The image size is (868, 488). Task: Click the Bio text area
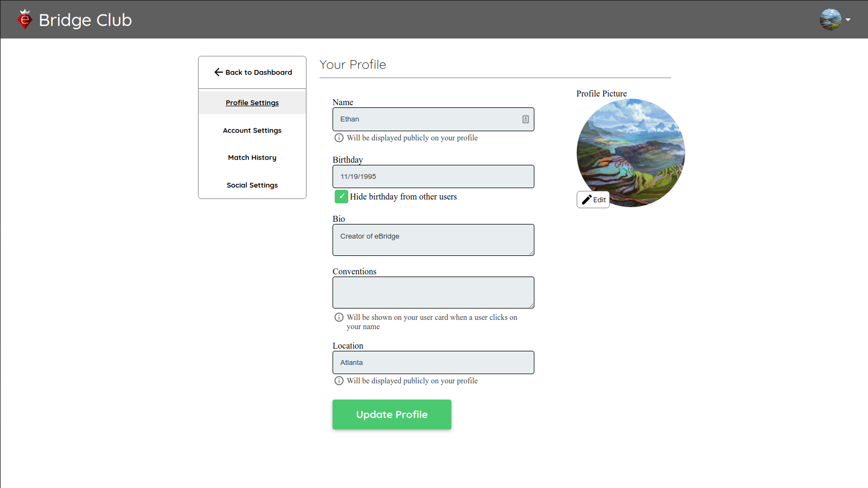(x=433, y=240)
